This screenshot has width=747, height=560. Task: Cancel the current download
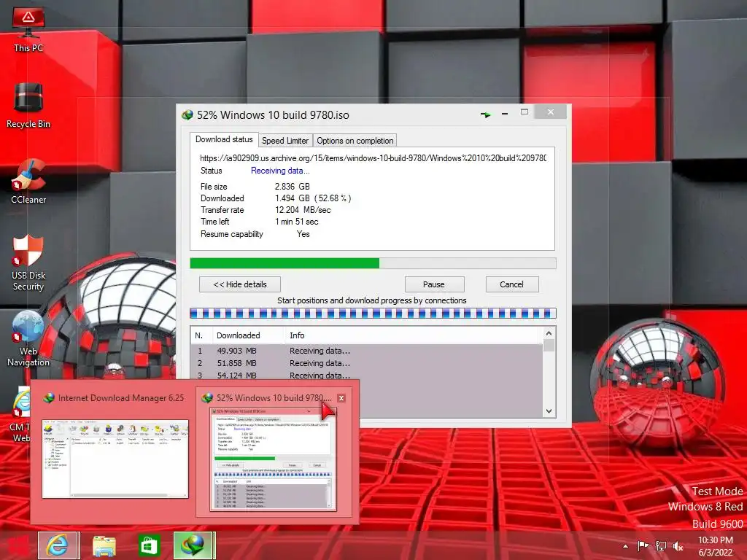coord(511,284)
